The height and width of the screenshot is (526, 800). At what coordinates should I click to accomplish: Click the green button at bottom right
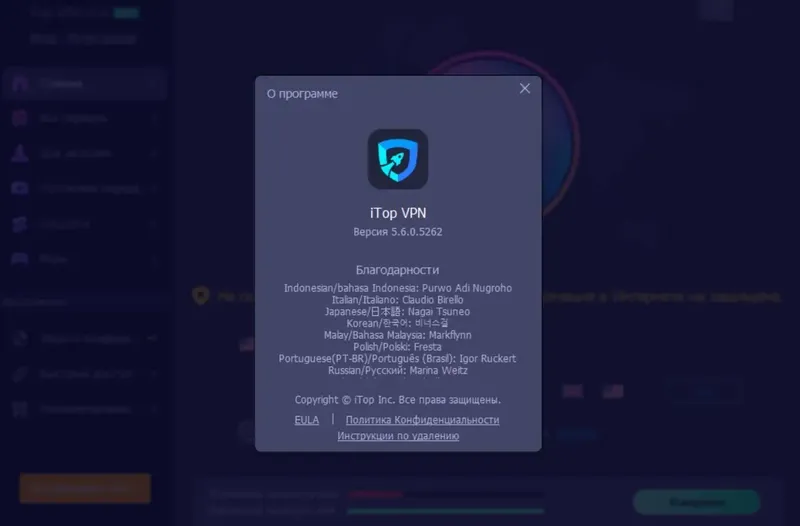click(x=696, y=503)
